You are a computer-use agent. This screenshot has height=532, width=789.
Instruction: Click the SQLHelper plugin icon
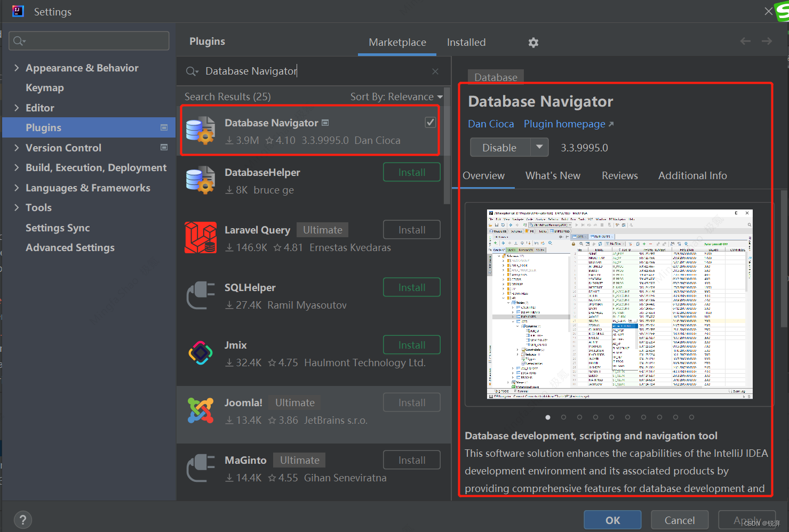(201, 295)
